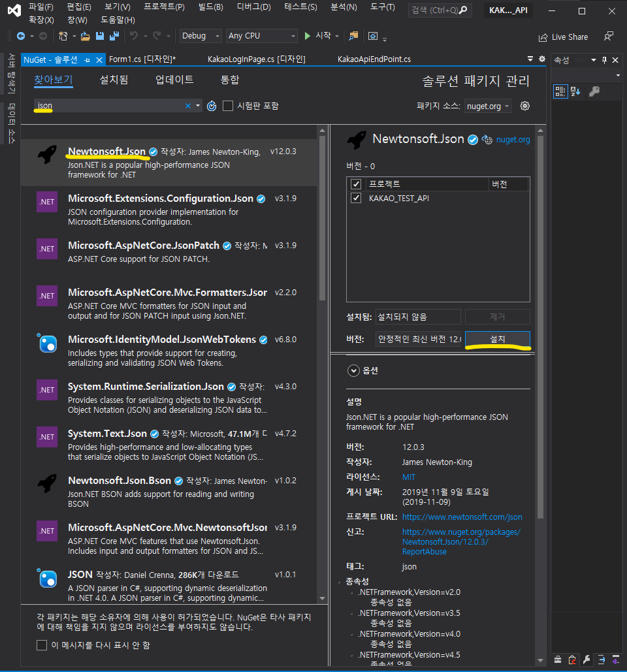The height and width of the screenshot is (672, 627).
Task: Switch to the 통합 (Consolidate) tab
Action: pos(230,80)
